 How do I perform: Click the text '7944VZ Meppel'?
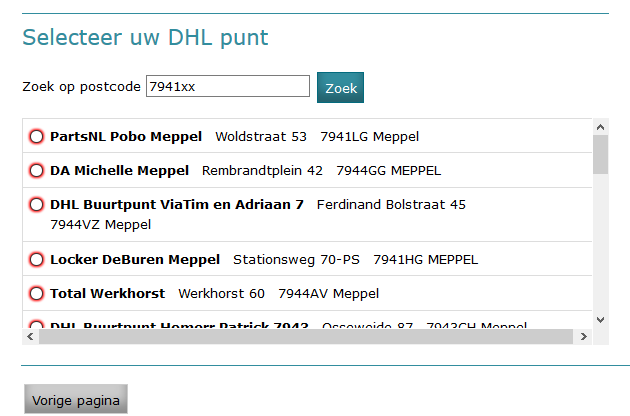point(100,225)
